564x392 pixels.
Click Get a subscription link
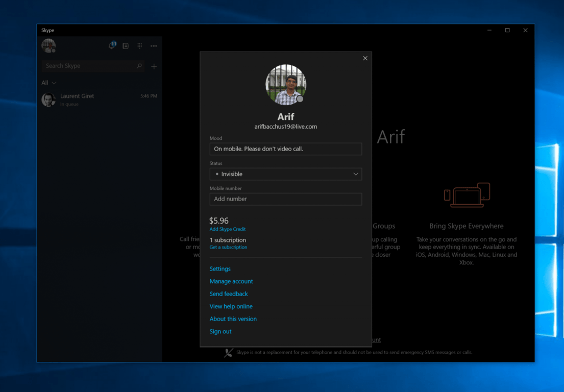[228, 247]
